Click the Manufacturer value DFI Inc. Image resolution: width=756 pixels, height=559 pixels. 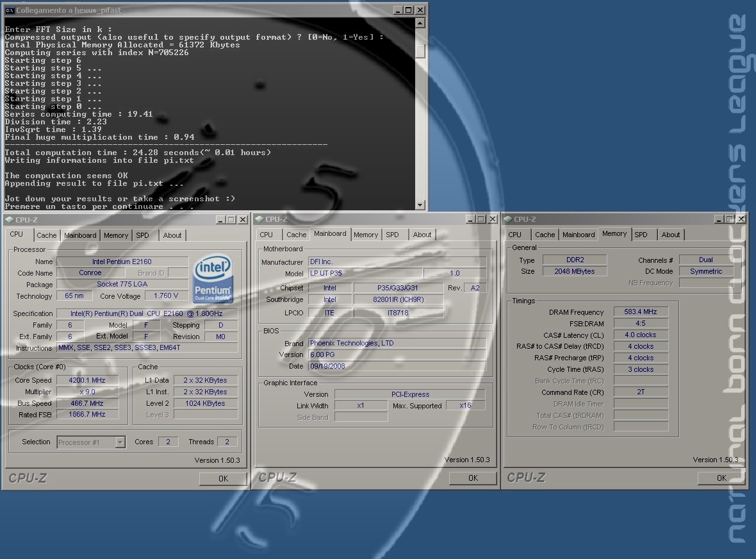pos(397,262)
